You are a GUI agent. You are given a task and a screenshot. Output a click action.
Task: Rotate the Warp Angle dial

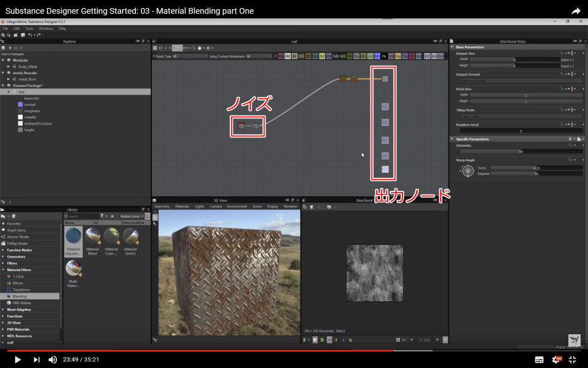click(x=467, y=171)
